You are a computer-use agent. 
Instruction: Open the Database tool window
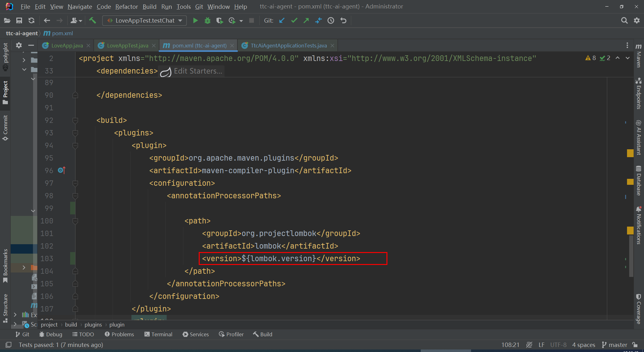(x=638, y=182)
